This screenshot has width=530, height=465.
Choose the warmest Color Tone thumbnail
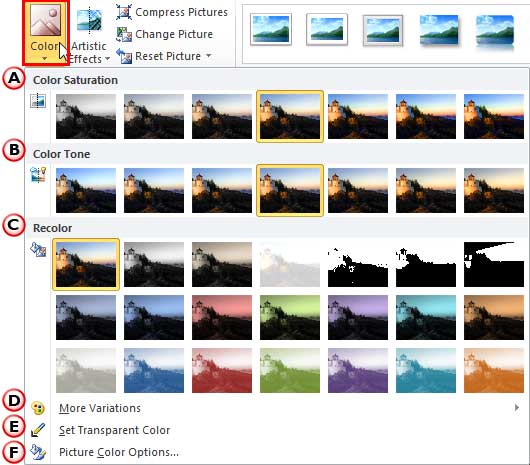click(x=494, y=190)
